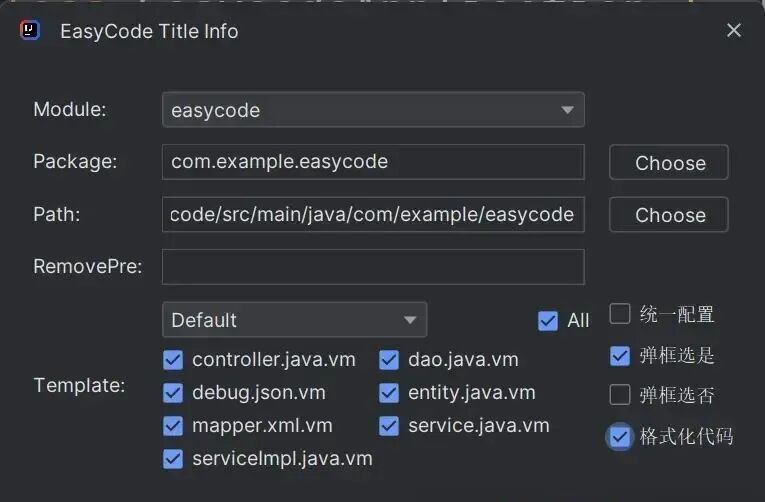Enable the 统一配置 checkbox
The image size is (765, 502).
click(x=620, y=315)
